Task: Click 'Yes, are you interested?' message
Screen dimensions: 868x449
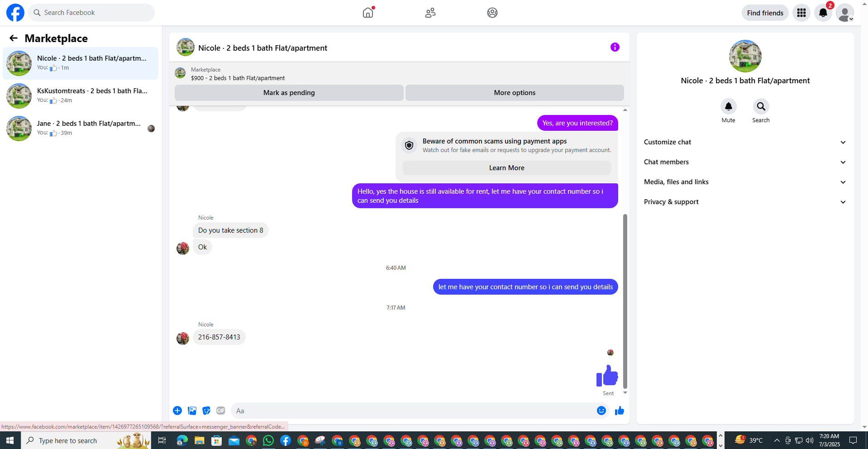Action: tap(577, 123)
